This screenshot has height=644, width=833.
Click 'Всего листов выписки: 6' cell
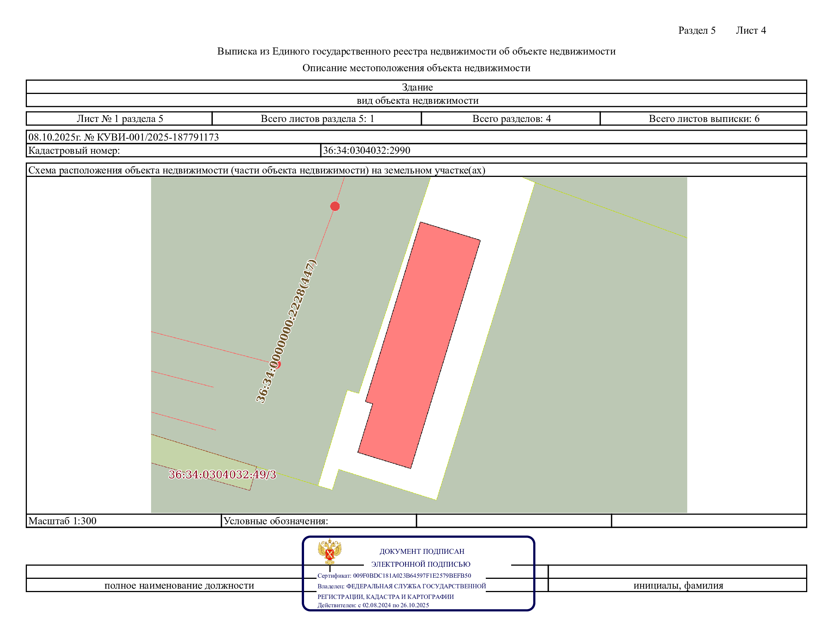[x=704, y=119]
